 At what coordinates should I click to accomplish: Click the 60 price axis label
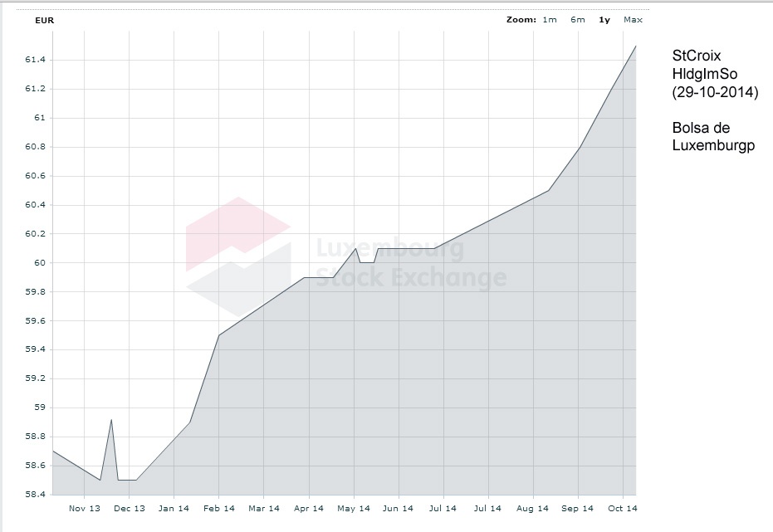coord(39,263)
